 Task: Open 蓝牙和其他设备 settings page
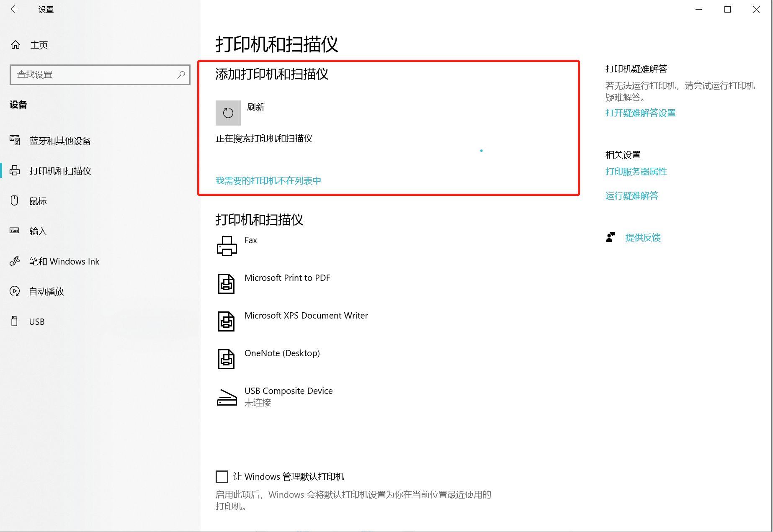60,141
